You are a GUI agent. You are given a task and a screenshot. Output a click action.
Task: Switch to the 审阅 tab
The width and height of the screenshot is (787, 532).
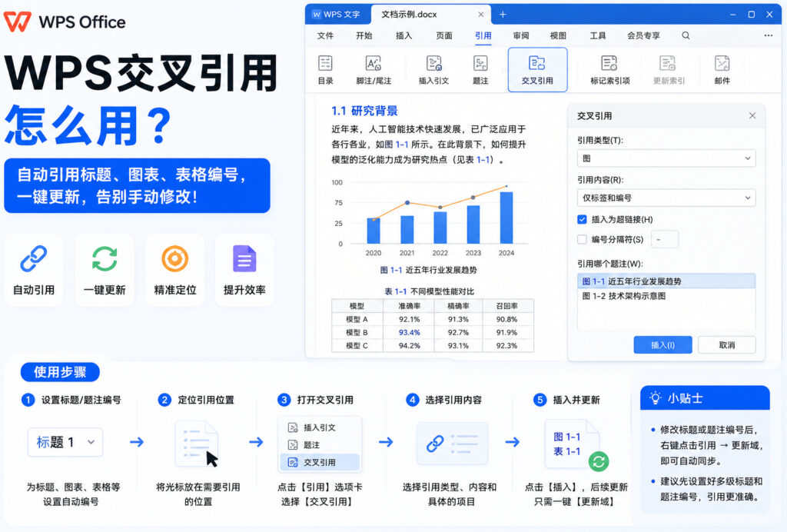point(521,35)
